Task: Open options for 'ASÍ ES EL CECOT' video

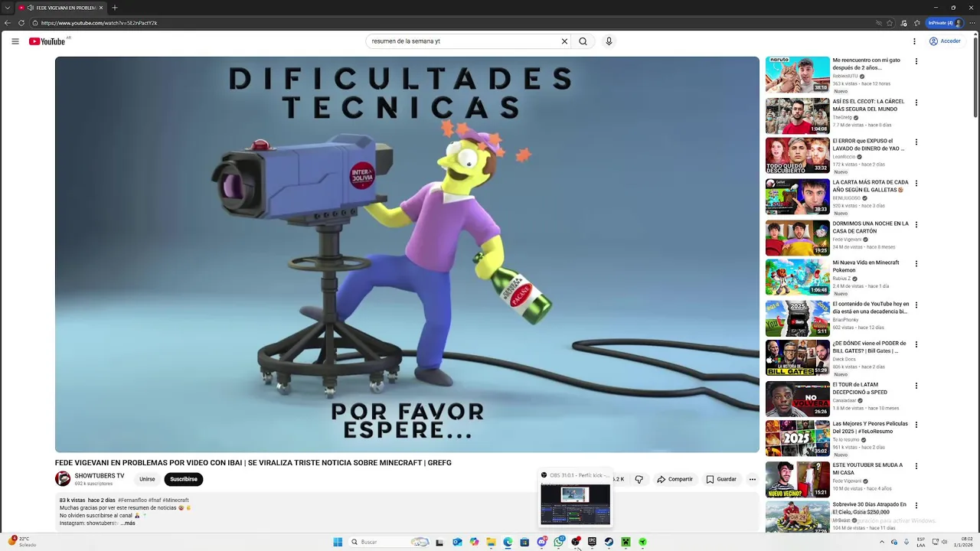Action: point(916,103)
